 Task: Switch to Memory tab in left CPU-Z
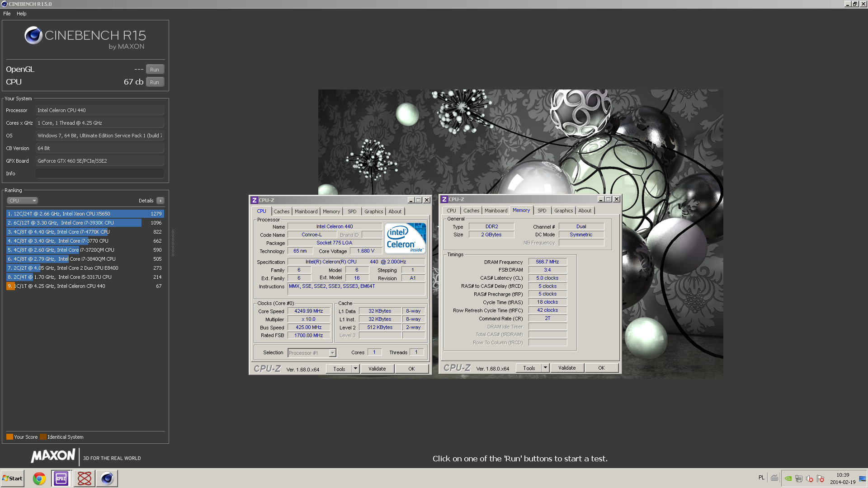(331, 211)
